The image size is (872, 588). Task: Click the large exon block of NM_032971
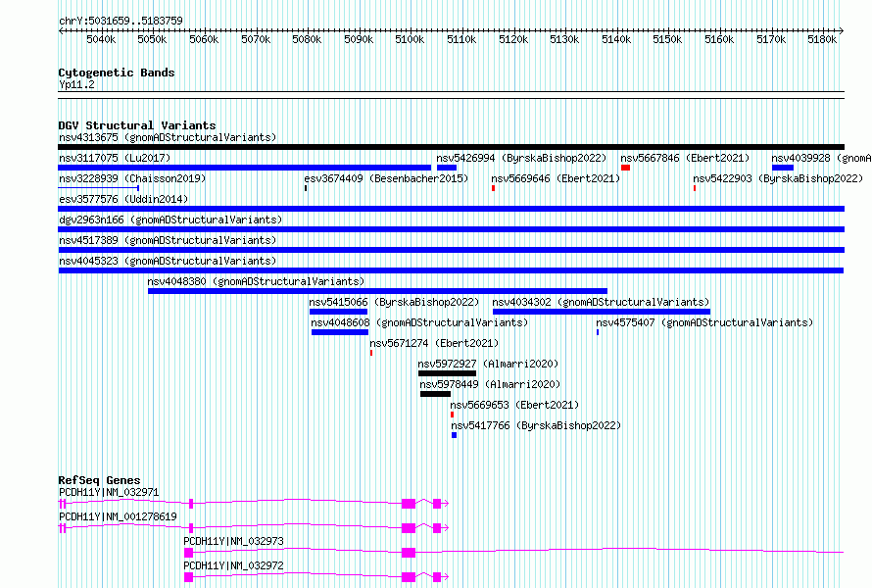coord(409,504)
